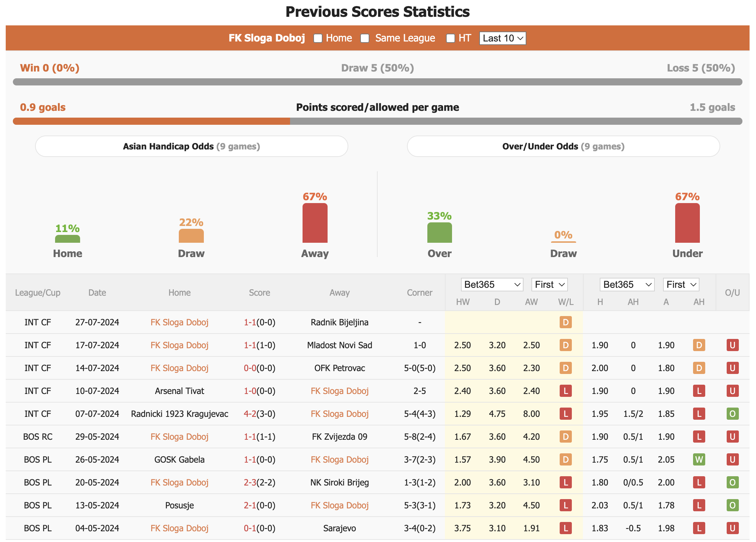Open the 2-3(2-2) score link
This screenshot has height=542, width=756.
[260, 482]
